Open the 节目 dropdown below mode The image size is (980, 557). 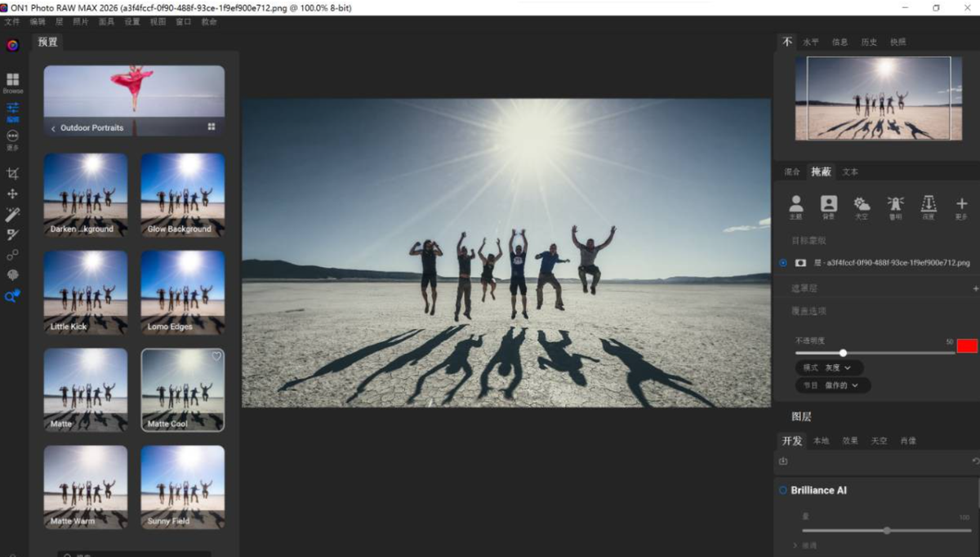click(832, 385)
